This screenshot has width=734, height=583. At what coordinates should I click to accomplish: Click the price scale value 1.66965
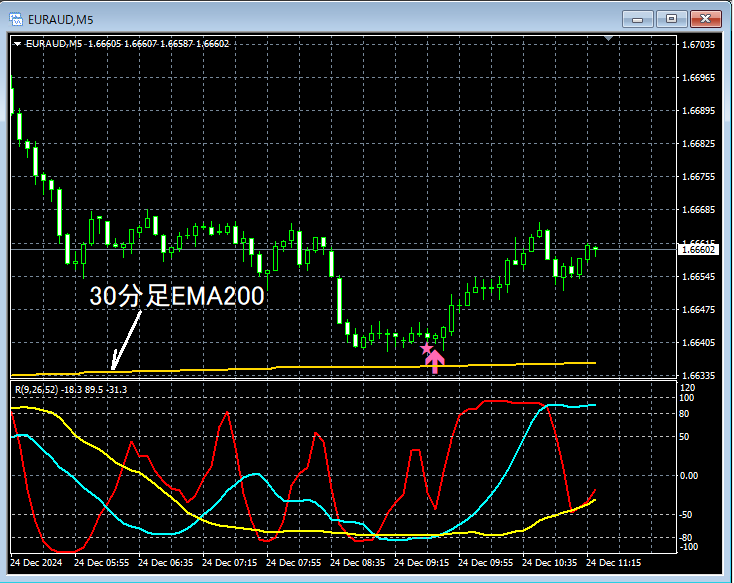698,77
